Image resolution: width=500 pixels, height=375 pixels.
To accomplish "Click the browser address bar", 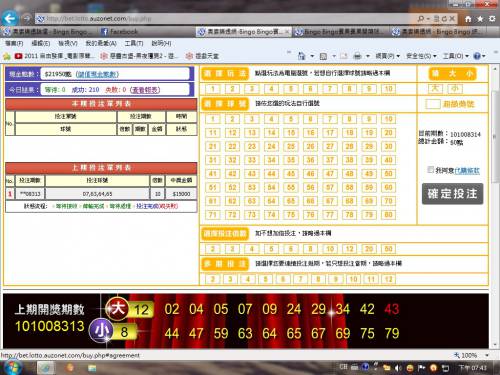I will coord(227,19).
